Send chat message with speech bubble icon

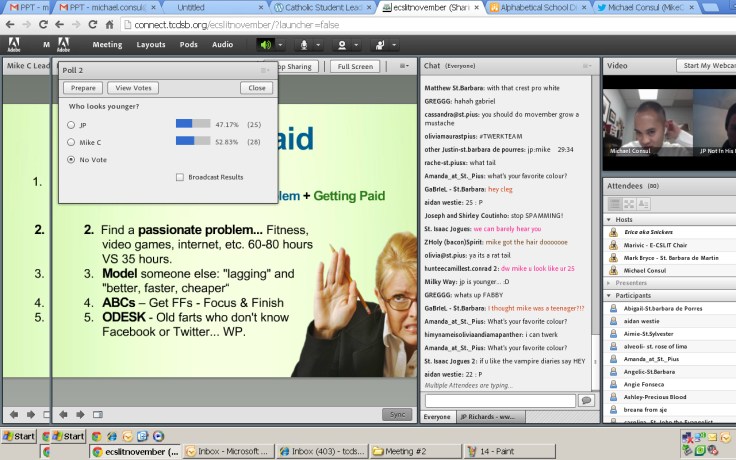pos(586,400)
